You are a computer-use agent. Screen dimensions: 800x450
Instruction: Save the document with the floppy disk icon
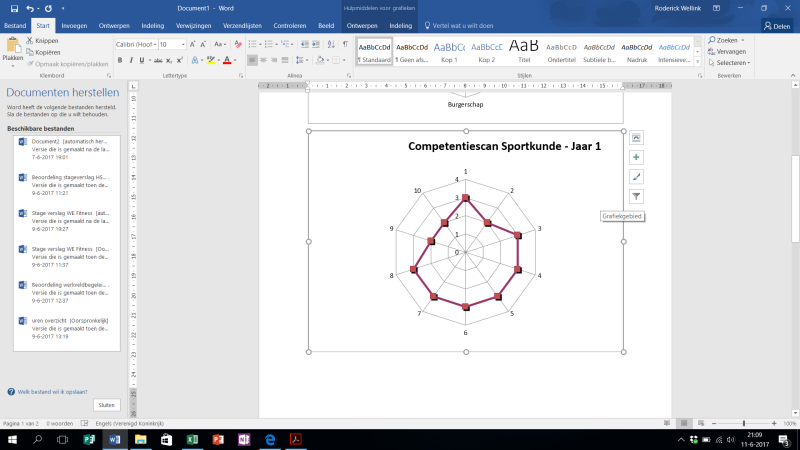14,8
